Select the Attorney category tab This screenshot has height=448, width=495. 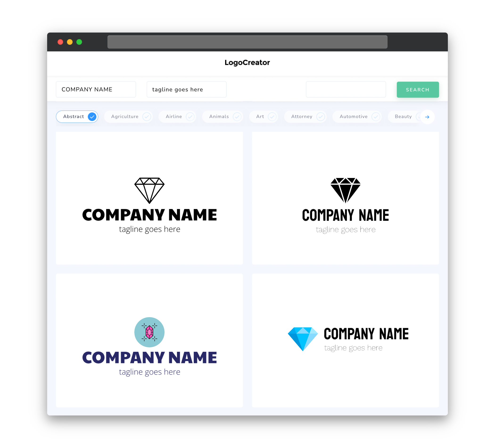306,116
